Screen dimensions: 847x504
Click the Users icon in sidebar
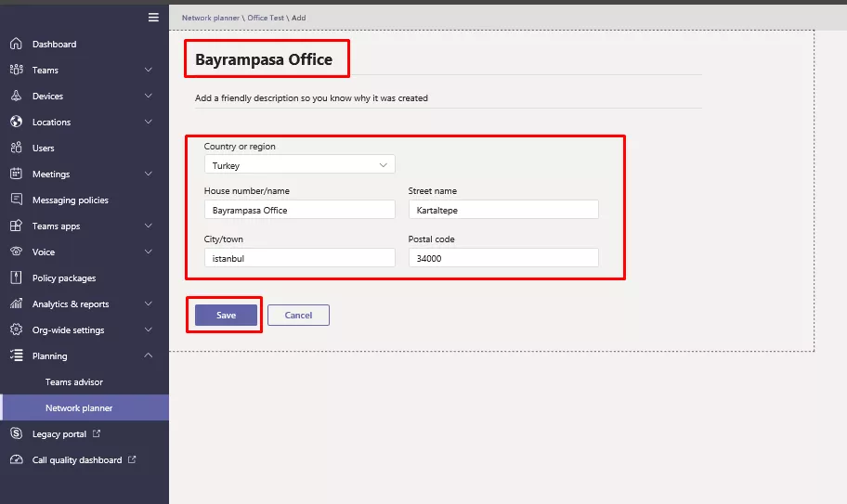pyautogui.click(x=16, y=149)
